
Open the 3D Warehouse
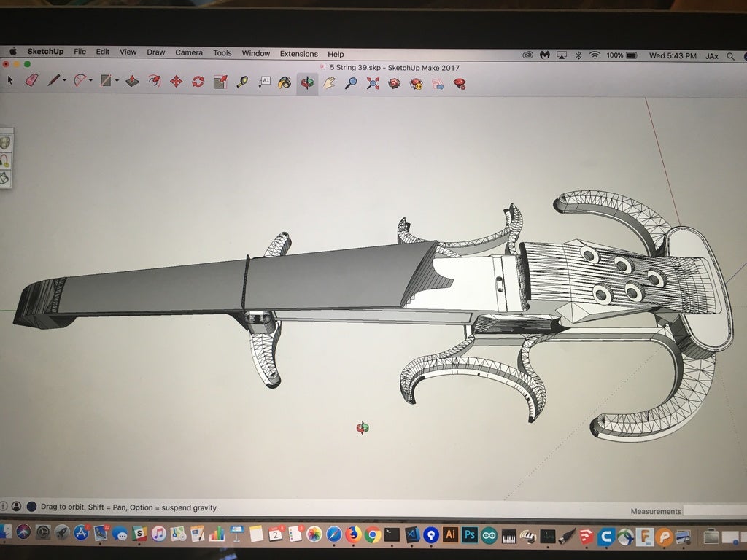[x=395, y=85]
